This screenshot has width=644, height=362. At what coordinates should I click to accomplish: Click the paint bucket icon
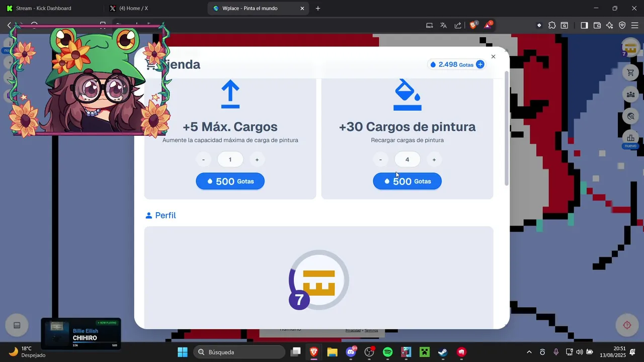click(407, 95)
